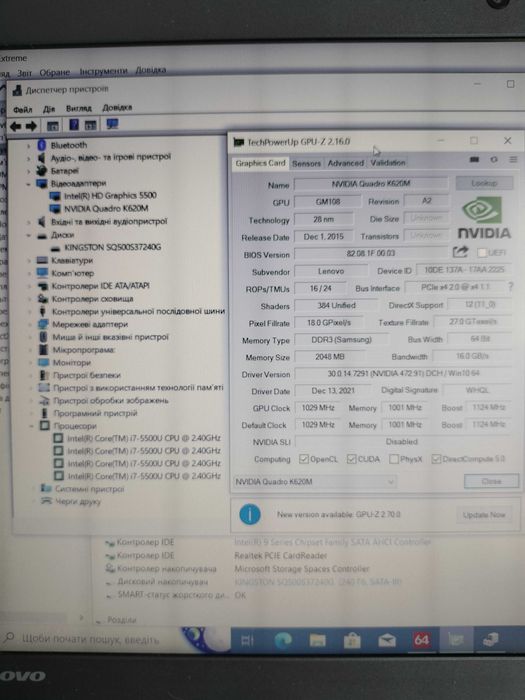The image size is (525, 700).
Task: Select the Батареї category
Action: [x=64, y=171]
